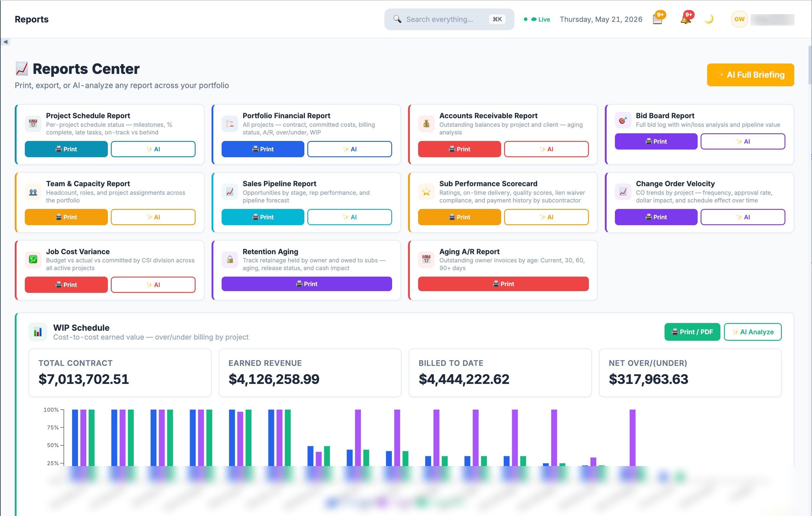Print the Aging A/R Report
This screenshot has height=516, width=812.
click(x=503, y=284)
